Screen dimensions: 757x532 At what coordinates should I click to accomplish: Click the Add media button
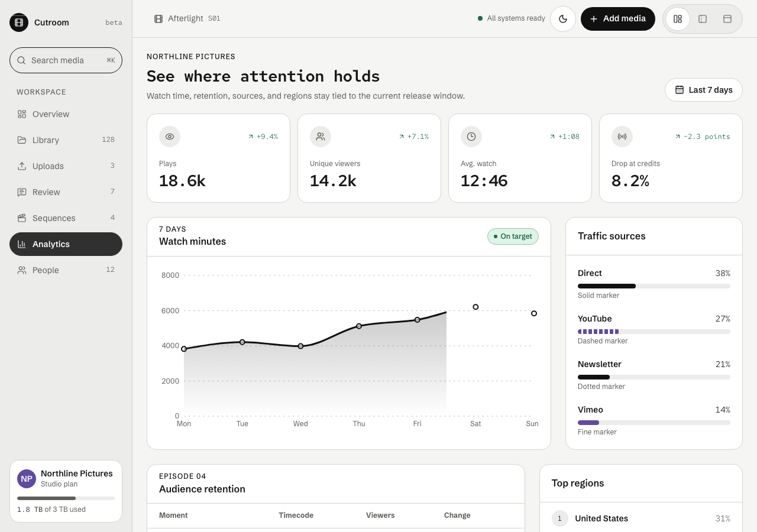tap(618, 19)
